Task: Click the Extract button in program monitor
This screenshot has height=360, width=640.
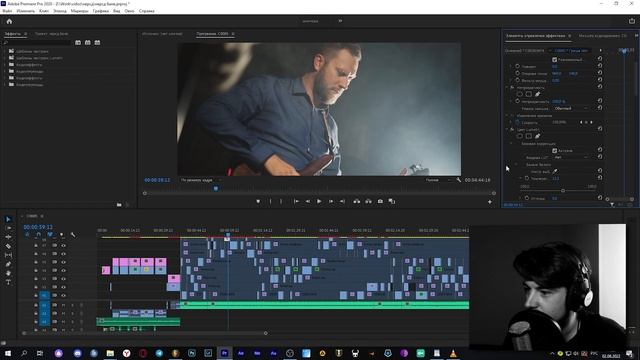Action: [x=368, y=201]
